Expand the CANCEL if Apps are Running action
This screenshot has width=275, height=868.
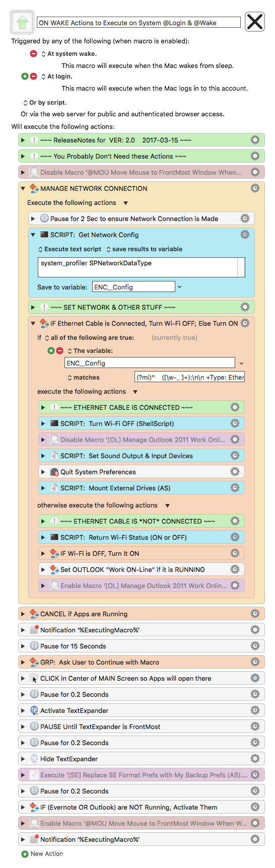tap(23, 614)
